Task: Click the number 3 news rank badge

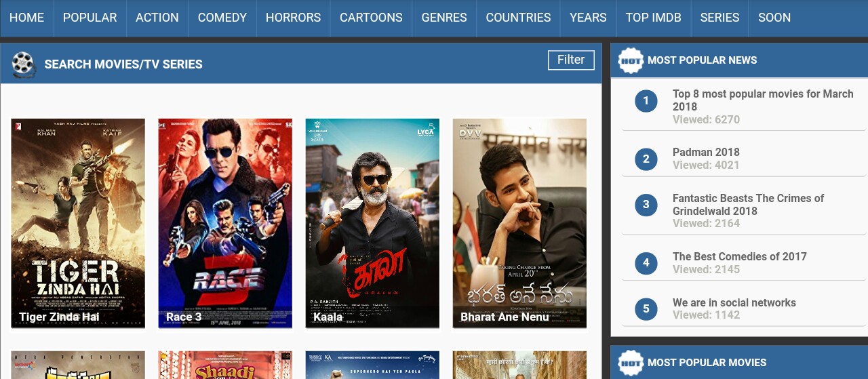Action: coord(646,205)
